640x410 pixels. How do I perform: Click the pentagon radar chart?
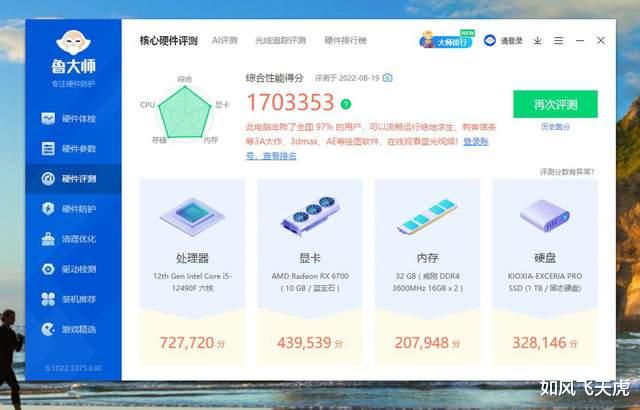185,113
